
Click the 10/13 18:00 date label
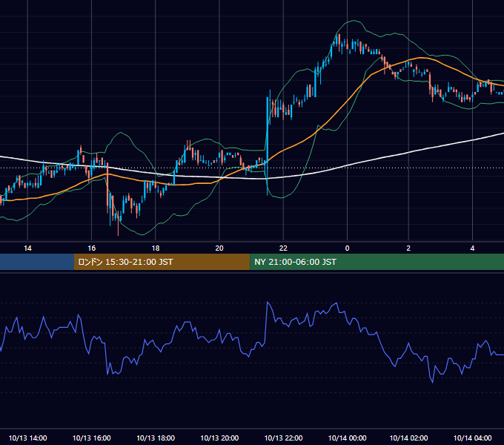click(x=156, y=438)
